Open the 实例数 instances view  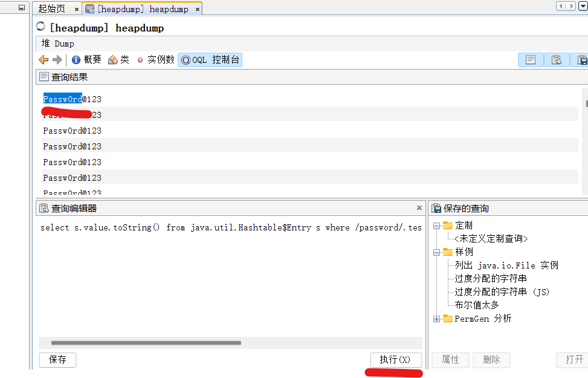coord(161,59)
